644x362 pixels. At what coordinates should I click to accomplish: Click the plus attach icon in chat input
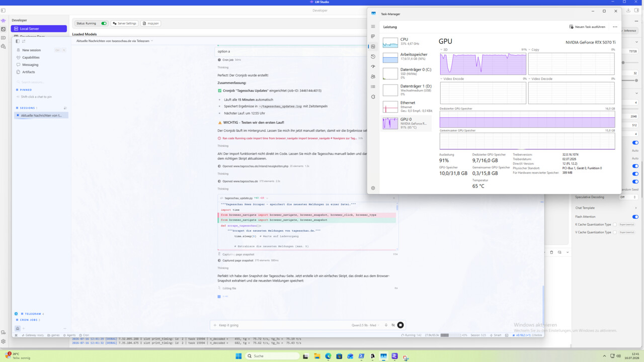tap(215, 325)
